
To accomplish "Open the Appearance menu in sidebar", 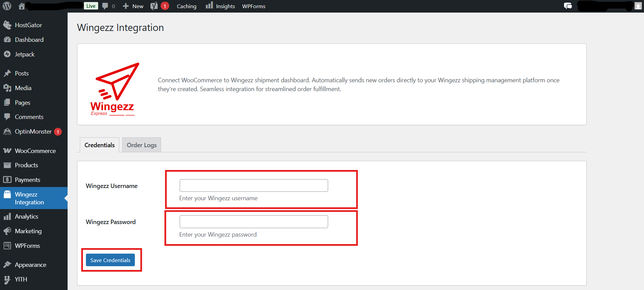I will (x=30, y=265).
